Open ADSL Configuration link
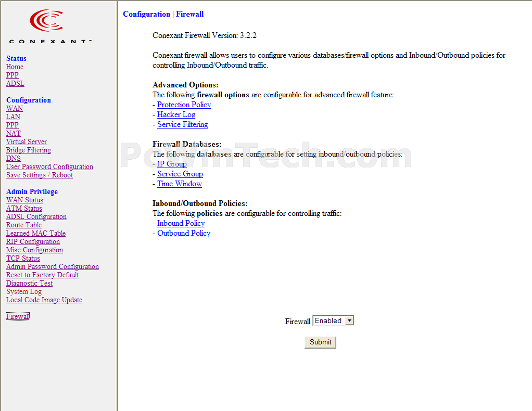Image resolution: width=532 pixels, height=411 pixels. coord(36,217)
